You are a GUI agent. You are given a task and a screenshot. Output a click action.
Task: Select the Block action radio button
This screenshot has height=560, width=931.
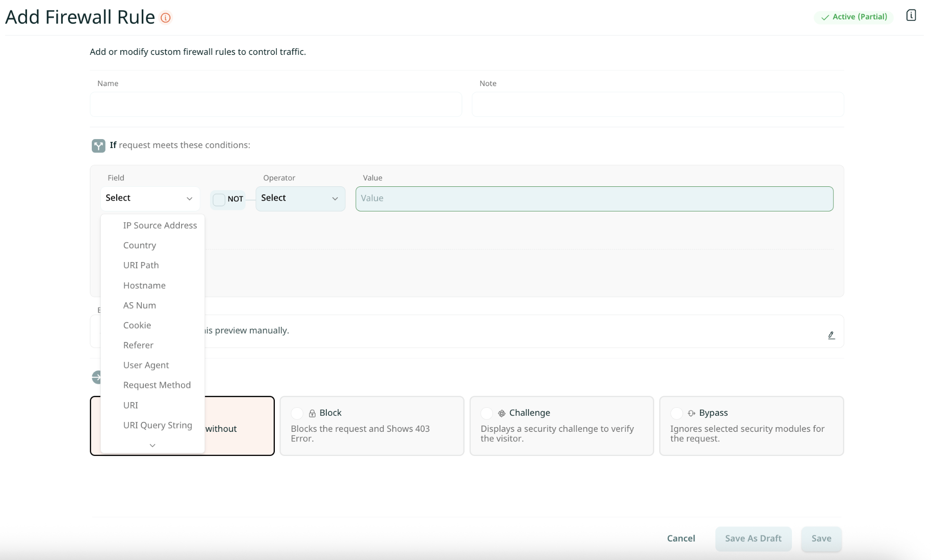(x=297, y=413)
